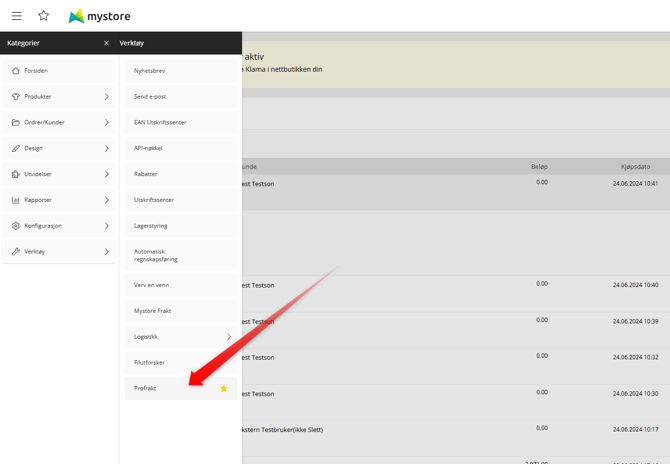Screen dimensions: 670x464
Task: Select Konfigurasjon category label
Action: (x=43, y=226)
